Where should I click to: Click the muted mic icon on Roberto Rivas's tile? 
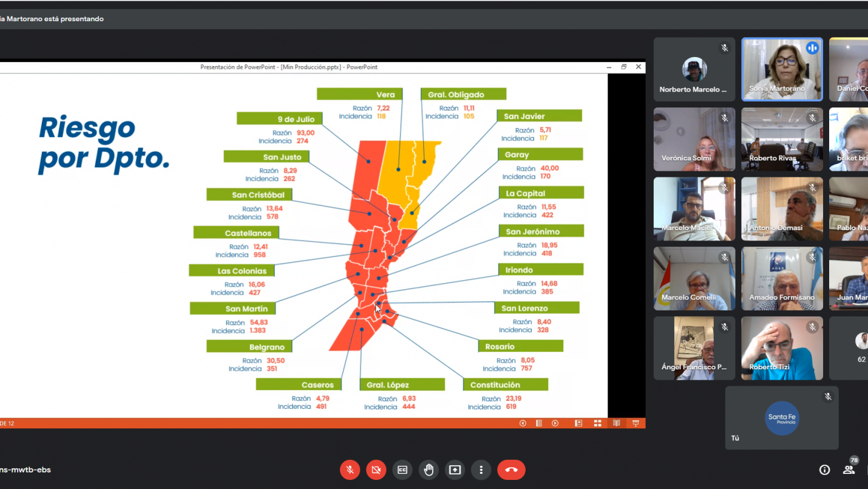coord(812,118)
